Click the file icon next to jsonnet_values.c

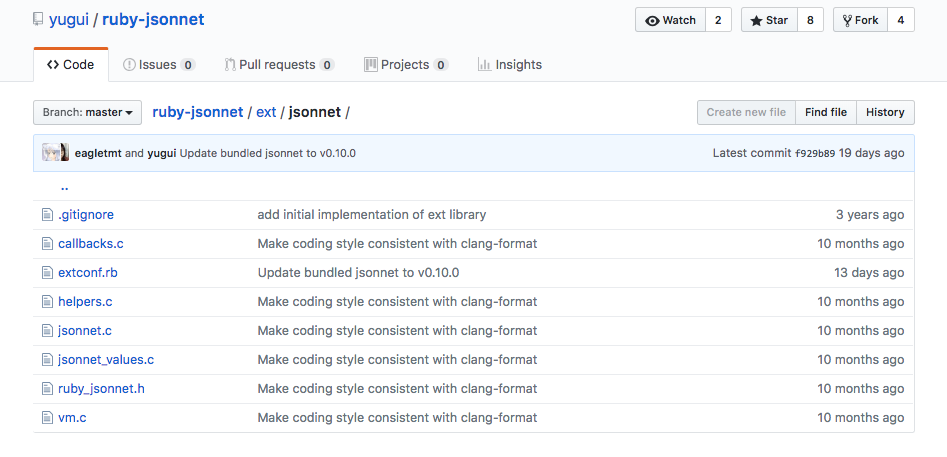47,360
